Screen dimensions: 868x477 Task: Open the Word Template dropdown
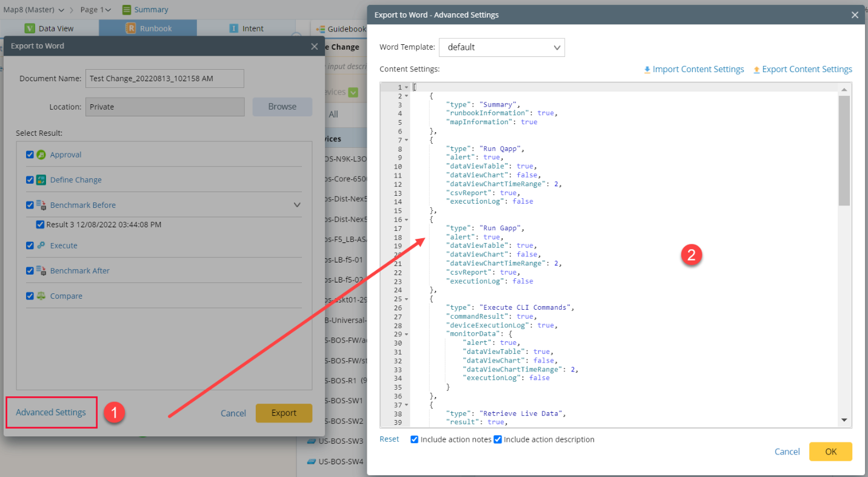(501, 47)
